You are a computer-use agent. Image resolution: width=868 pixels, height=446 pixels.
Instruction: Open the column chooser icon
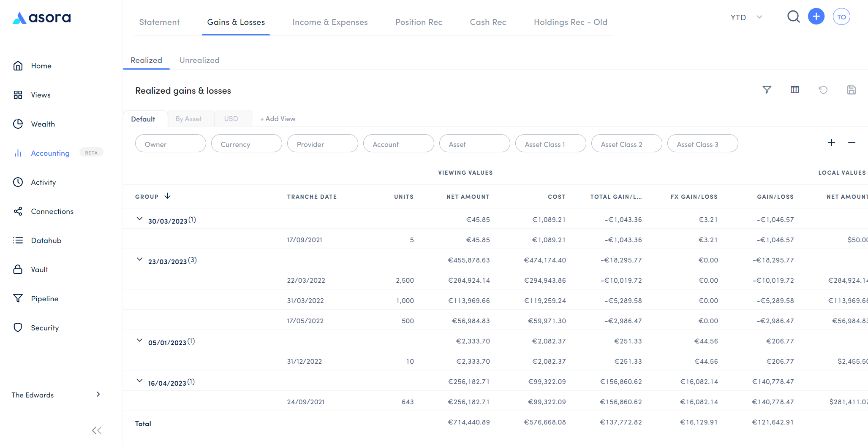coord(795,90)
